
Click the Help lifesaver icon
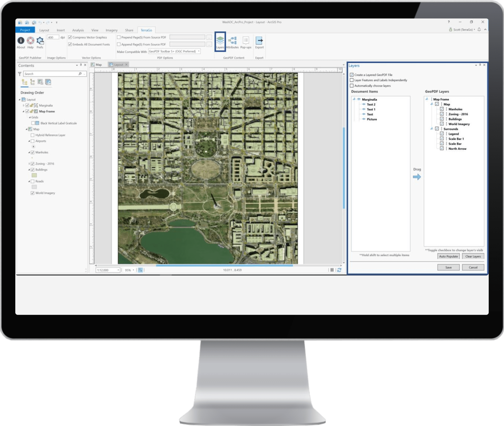30,41
